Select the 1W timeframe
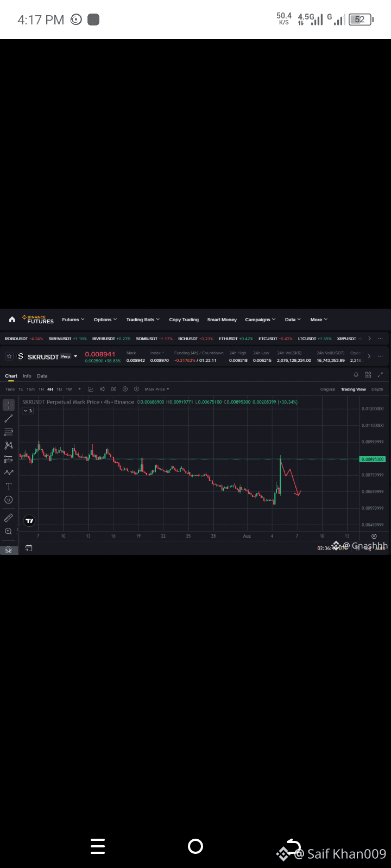This screenshot has width=391, height=868. point(69,389)
